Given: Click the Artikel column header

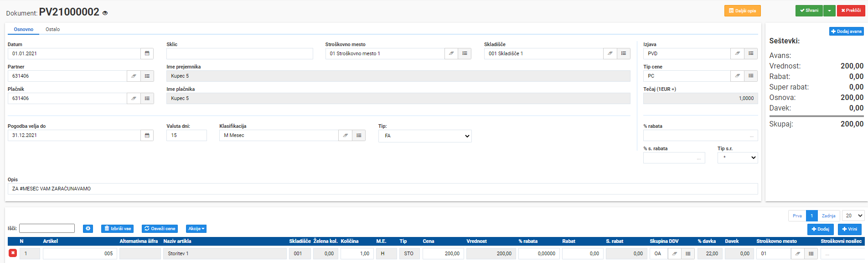Looking at the screenshot, I should (x=51, y=241).
